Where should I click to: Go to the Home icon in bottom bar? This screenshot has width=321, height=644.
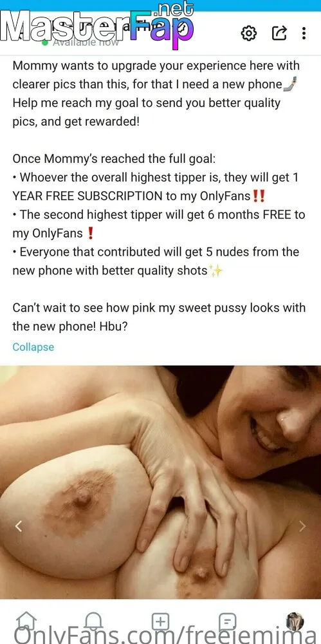coord(28,621)
